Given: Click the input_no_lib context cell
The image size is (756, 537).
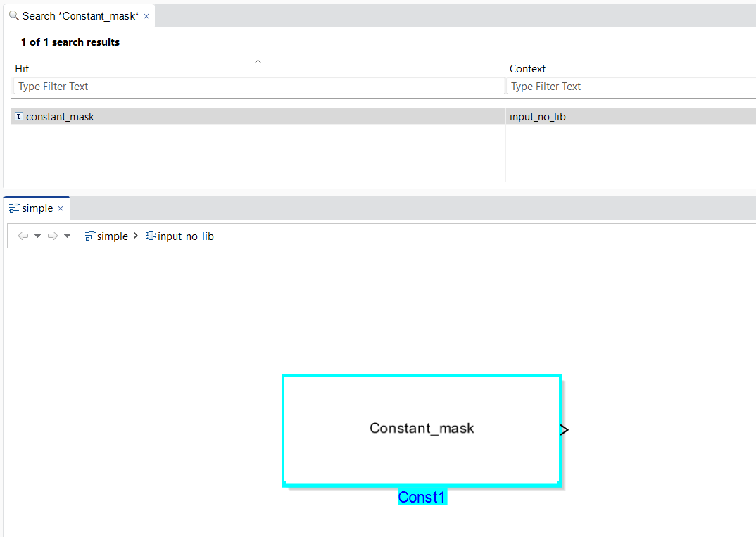Looking at the screenshot, I should click(x=538, y=117).
